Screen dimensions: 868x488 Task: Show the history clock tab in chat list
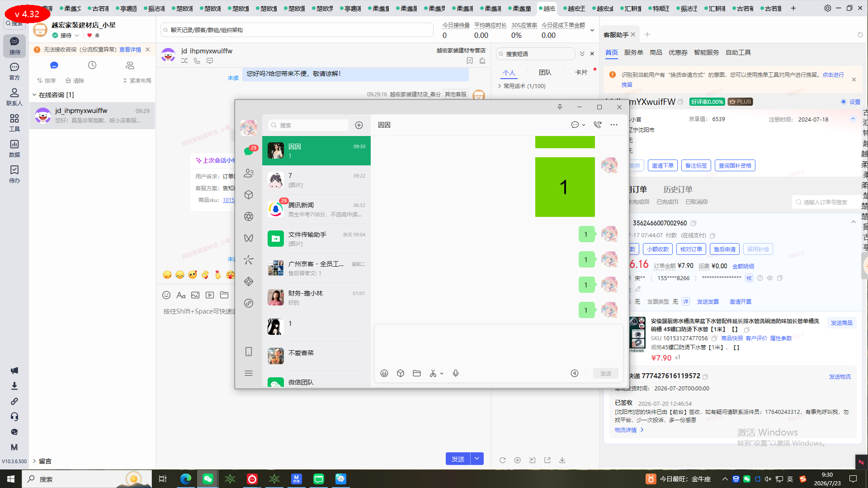click(92, 65)
